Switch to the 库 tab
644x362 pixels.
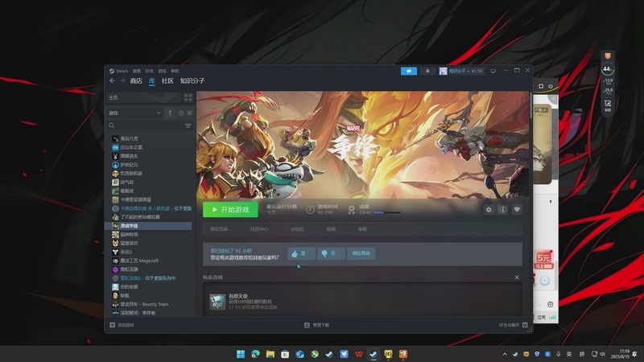(x=151, y=81)
